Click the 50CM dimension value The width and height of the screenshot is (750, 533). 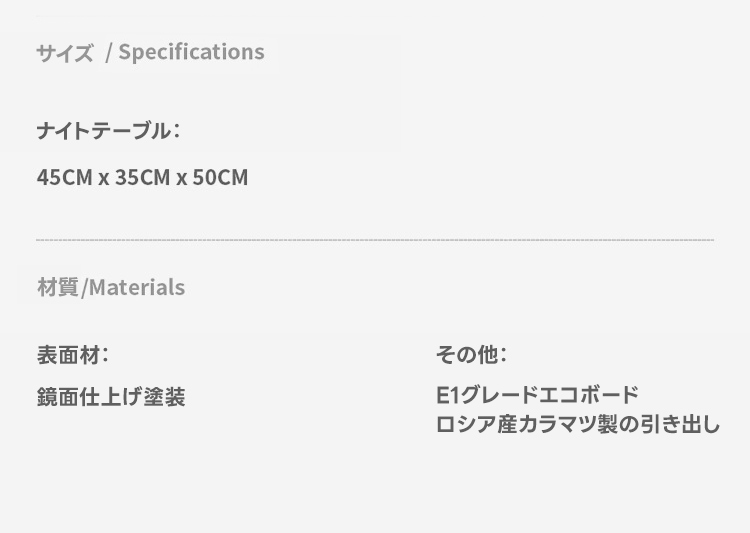tap(220, 178)
